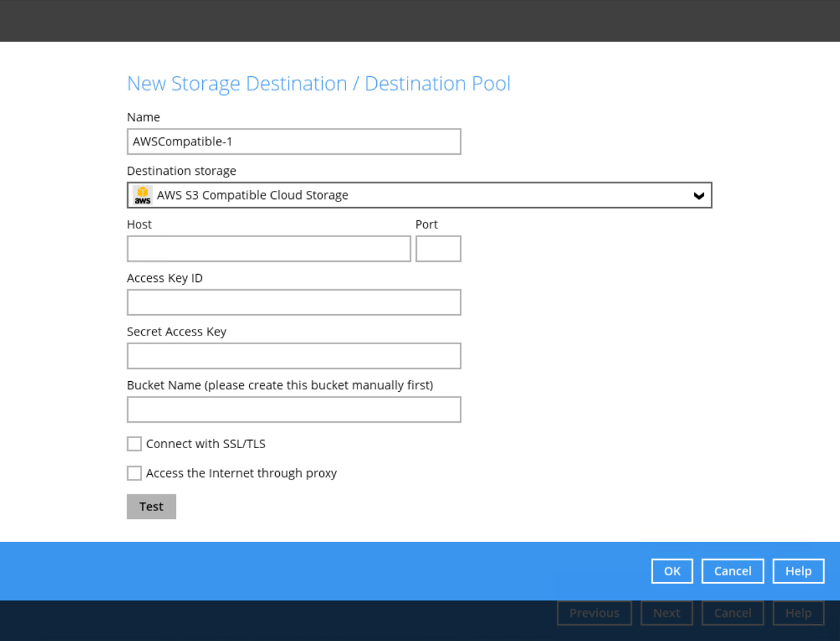Click the Access Key ID field
Viewport: 840px width, 641px height.
click(294, 303)
